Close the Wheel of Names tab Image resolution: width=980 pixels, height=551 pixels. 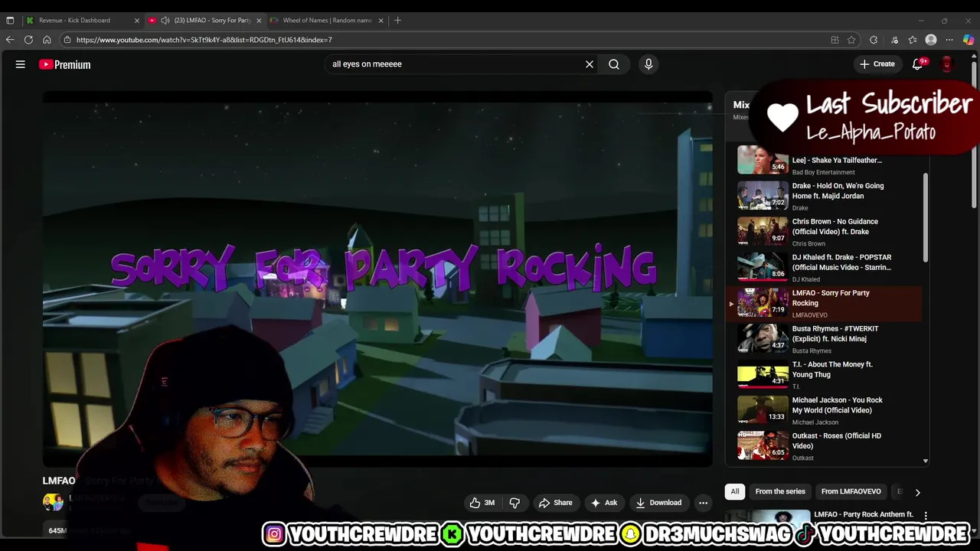tap(381, 21)
